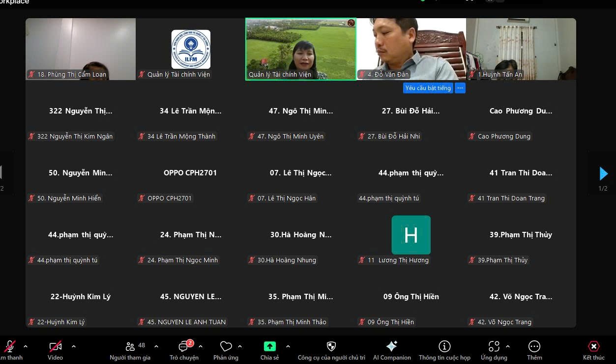Open the '...' menu beside Yêu cầu bật tiếng
This screenshot has height=364, width=616.
(x=460, y=87)
